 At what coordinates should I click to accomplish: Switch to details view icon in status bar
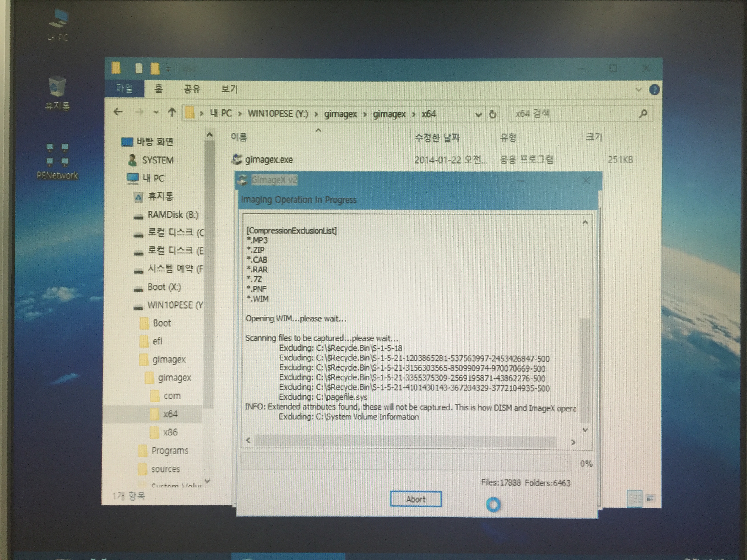click(635, 498)
